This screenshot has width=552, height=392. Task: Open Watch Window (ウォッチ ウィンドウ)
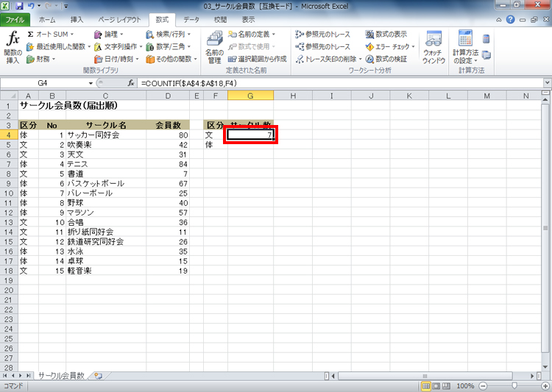[434, 47]
